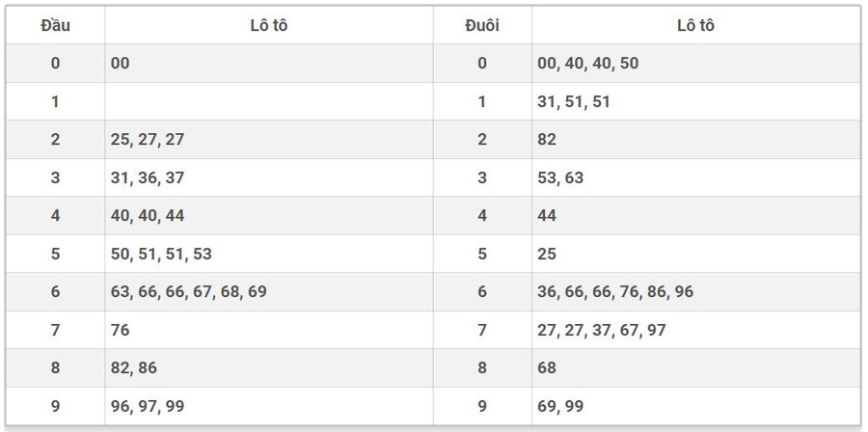The width and height of the screenshot is (868, 432).
Task: Select "36, 66, 66, 76, 86, 96" cell
Action: pos(615,291)
